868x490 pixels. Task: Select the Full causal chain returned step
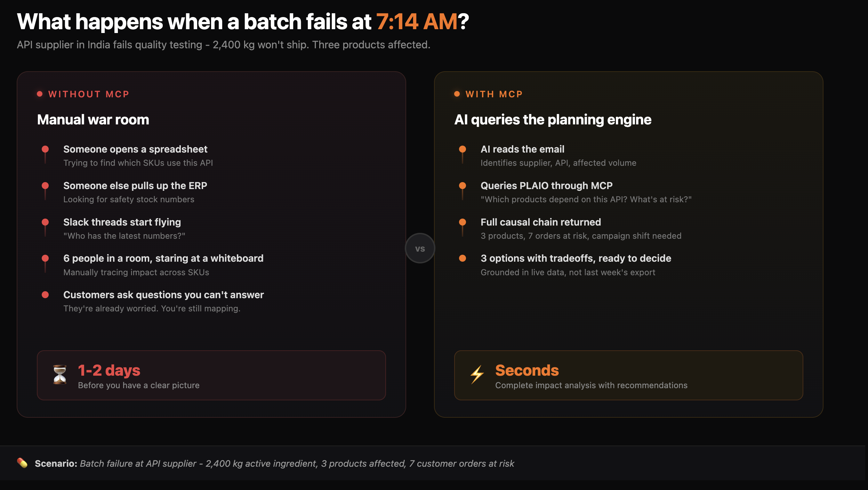point(541,222)
